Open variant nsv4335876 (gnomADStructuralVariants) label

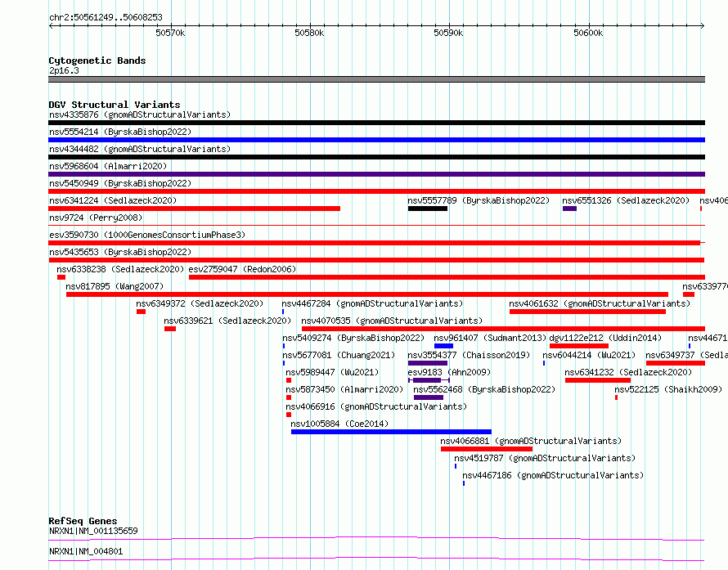coord(140,114)
